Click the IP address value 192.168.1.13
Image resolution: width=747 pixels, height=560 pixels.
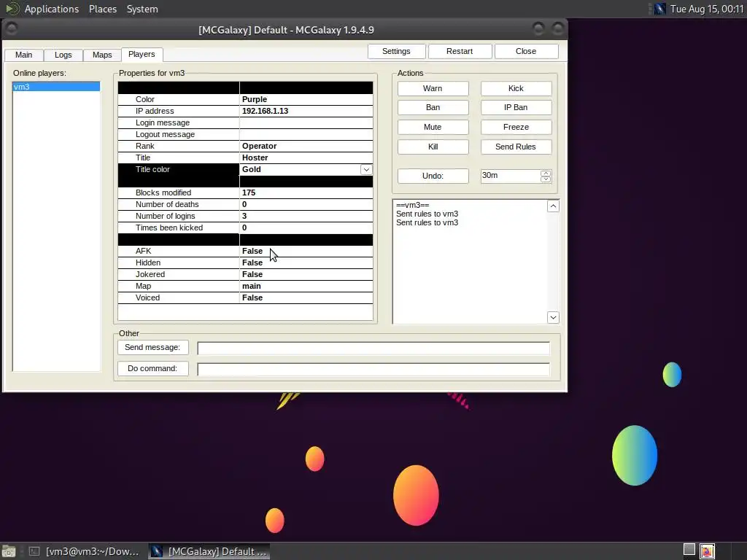tap(306, 111)
